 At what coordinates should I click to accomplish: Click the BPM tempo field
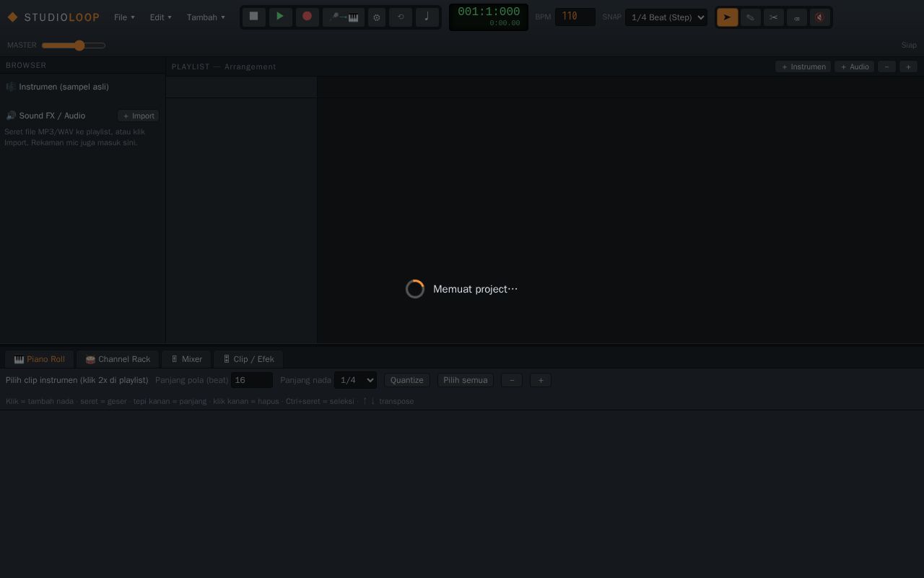tap(575, 17)
